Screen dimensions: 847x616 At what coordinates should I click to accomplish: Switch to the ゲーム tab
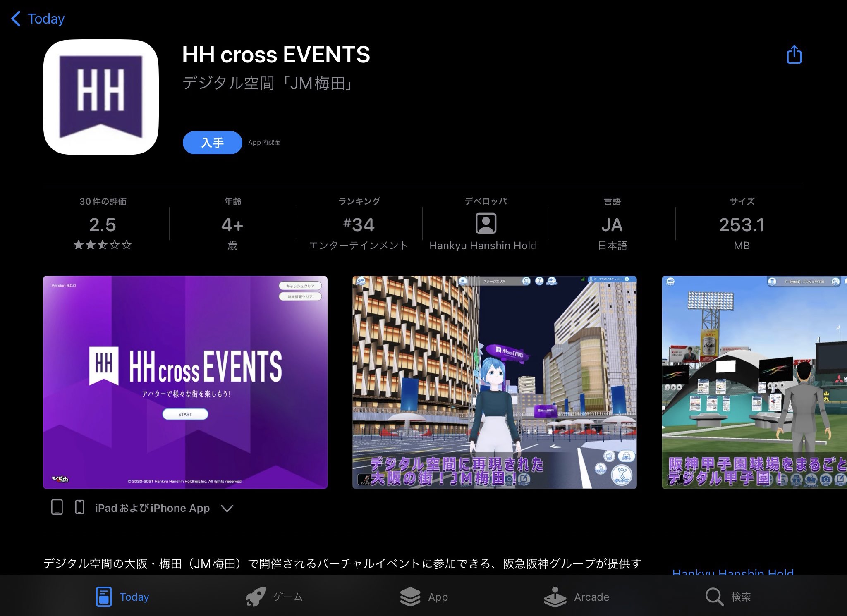click(288, 597)
